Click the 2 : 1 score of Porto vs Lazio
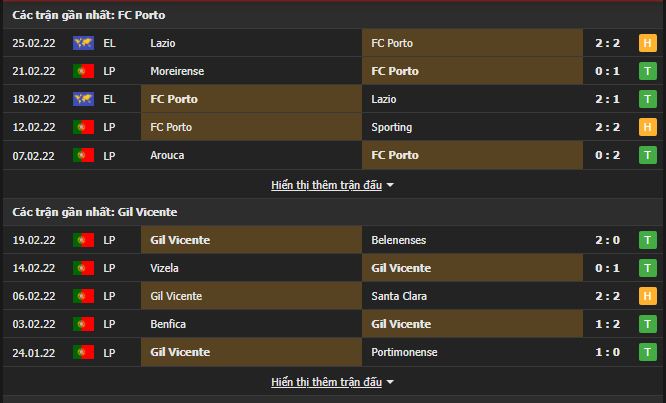 [x=607, y=99]
